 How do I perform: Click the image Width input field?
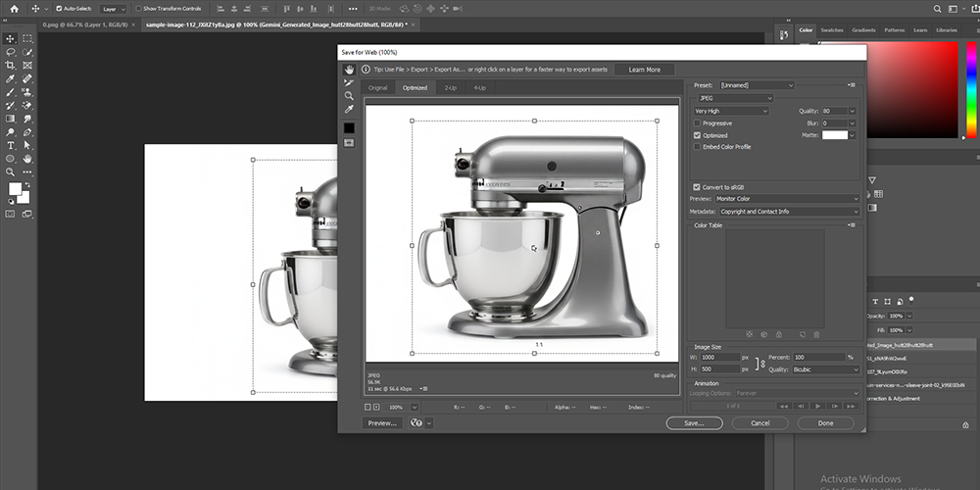click(720, 357)
